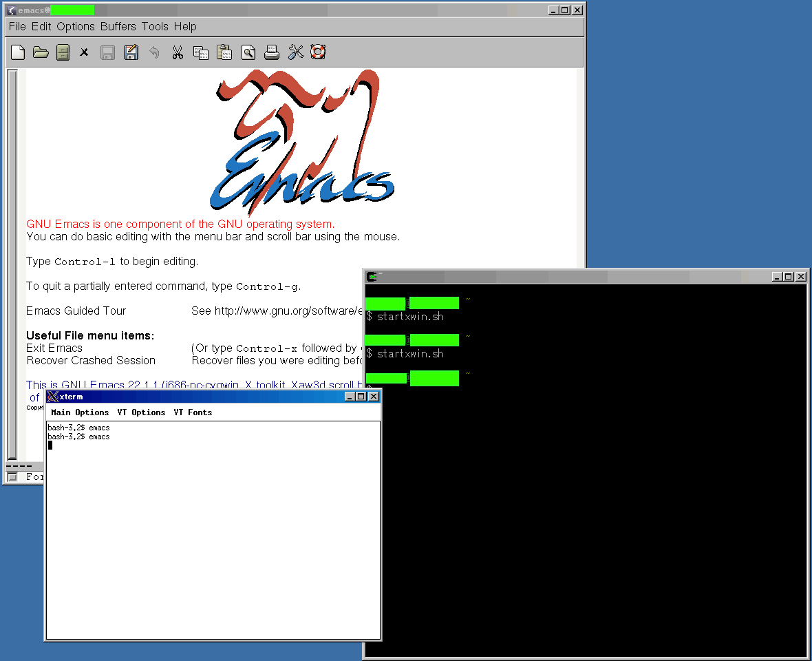Viewport: 812px width, 661px height.
Task: Maximize the xterm window
Action: click(361, 397)
